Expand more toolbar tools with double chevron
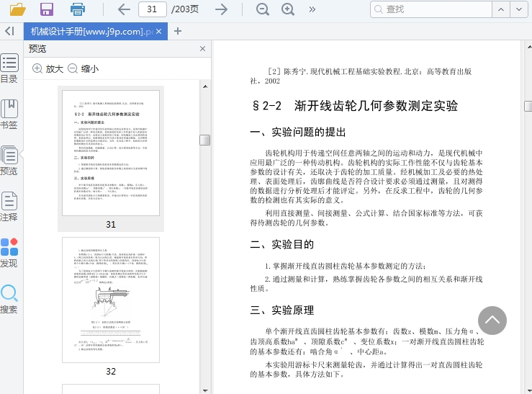Image resolution: width=532 pixels, height=394 pixels. [312, 9]
